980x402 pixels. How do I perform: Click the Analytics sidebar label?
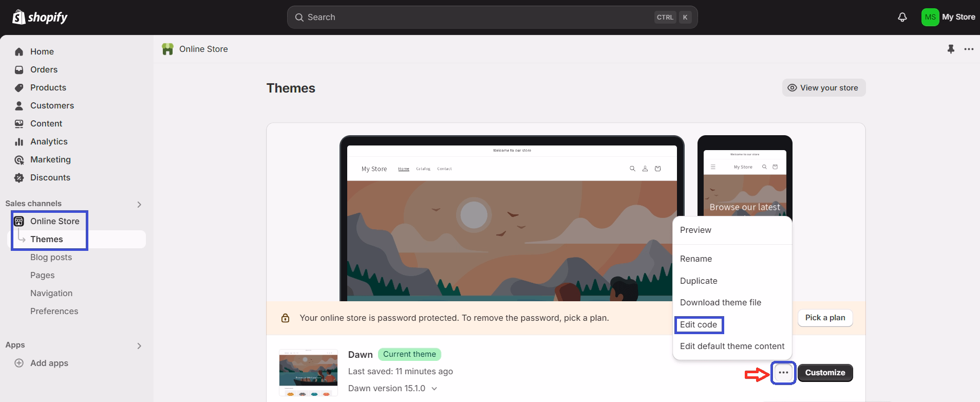tap(49, 141)
